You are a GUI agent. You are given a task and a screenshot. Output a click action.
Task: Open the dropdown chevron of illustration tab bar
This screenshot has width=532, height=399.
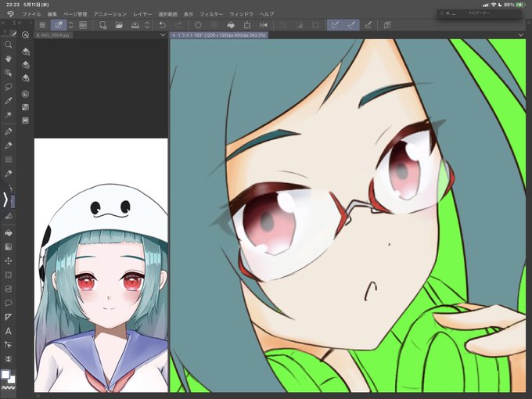pos(521,35)
